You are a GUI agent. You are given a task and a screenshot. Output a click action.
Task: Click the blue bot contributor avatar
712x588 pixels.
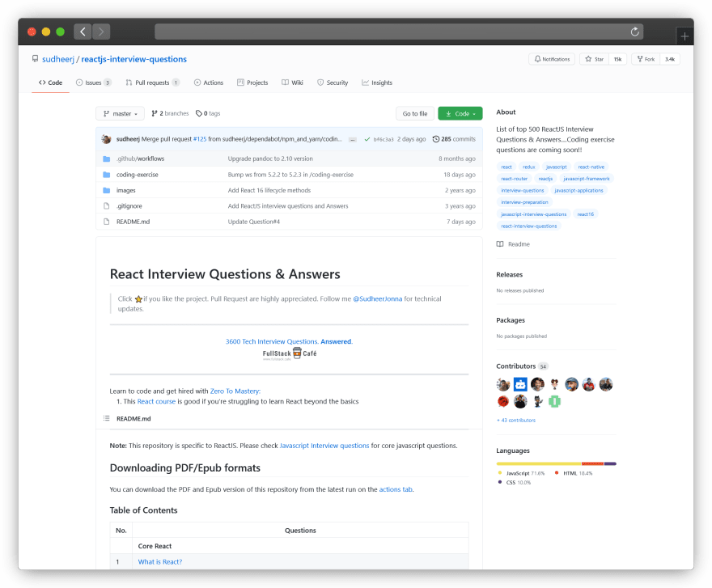tap(520, 384)
